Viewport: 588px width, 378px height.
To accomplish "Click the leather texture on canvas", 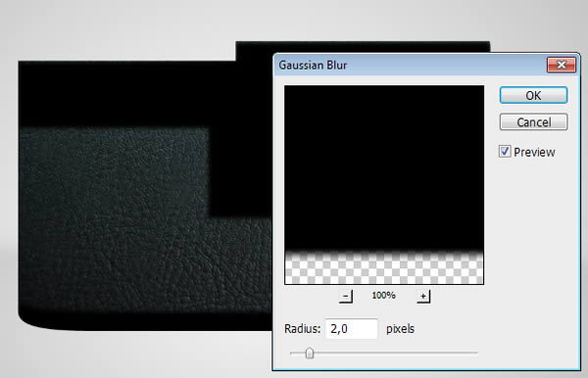I will pos(113,217).
